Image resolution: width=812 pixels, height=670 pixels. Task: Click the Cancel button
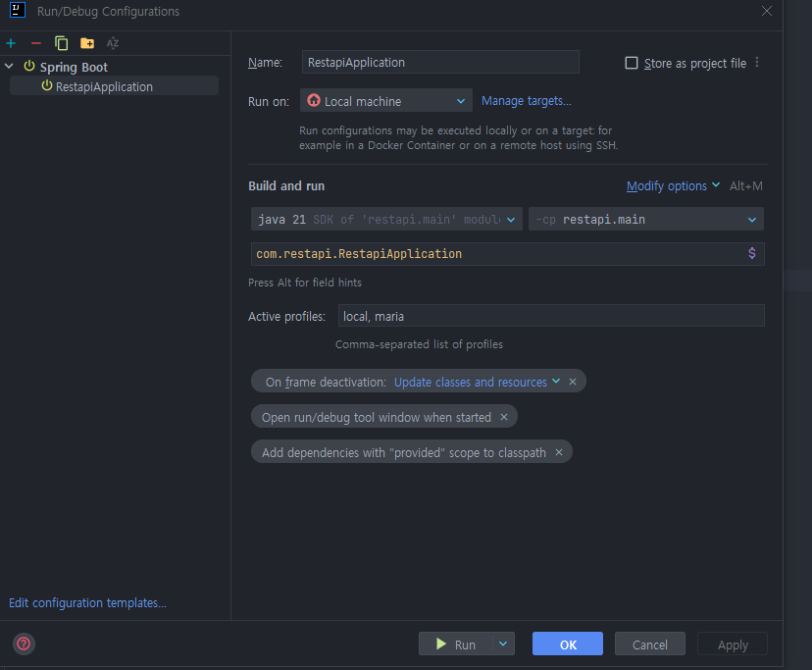point(650,644)
